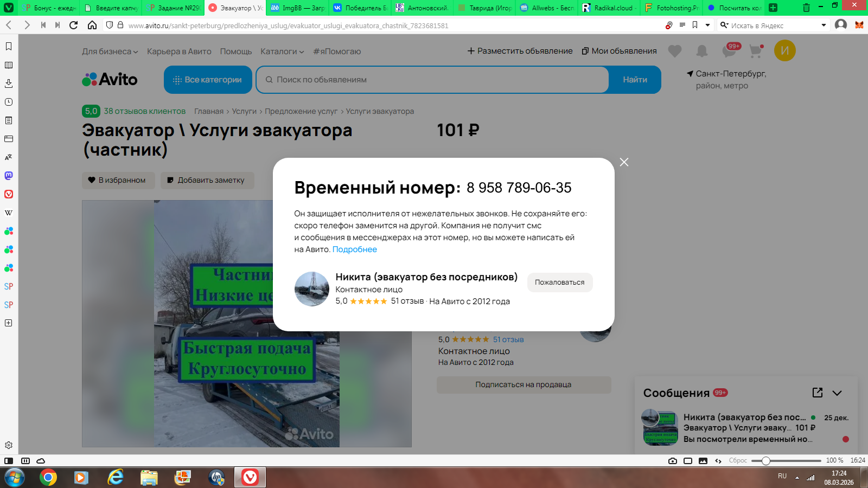This screenshot has height=488, width=868.
Task: Capture the page with the camera icon
Action: coord(673,461)
